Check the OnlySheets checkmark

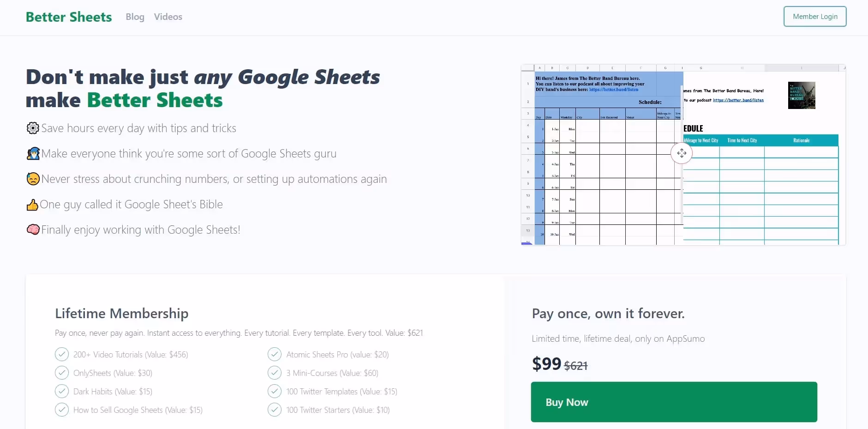coord(61,373)
